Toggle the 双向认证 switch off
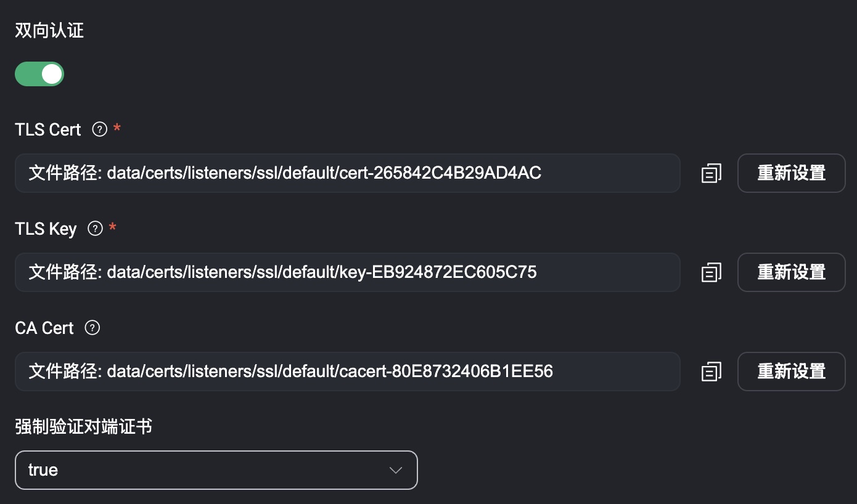This screenshot has width=857, height=504. point(39,74)
